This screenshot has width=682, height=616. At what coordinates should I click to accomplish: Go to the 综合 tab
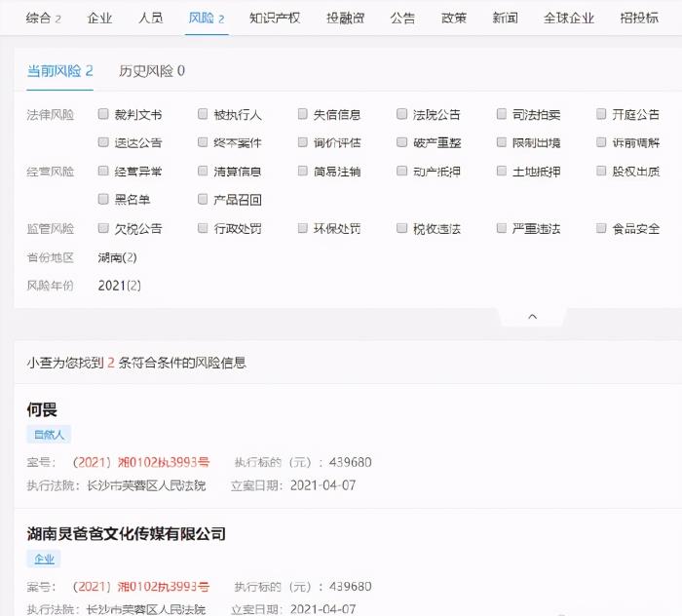(44, 18)
